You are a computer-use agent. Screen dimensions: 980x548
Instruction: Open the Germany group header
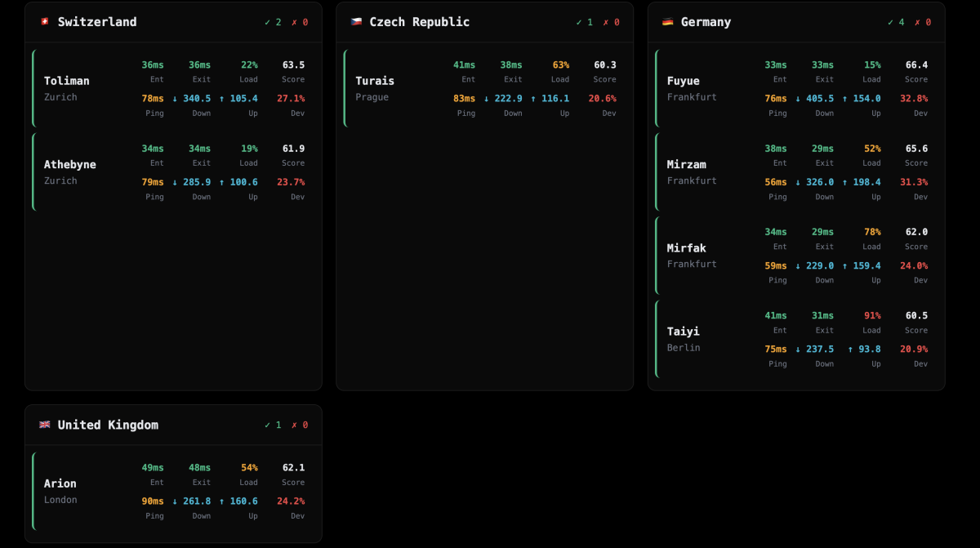point(706,22)
